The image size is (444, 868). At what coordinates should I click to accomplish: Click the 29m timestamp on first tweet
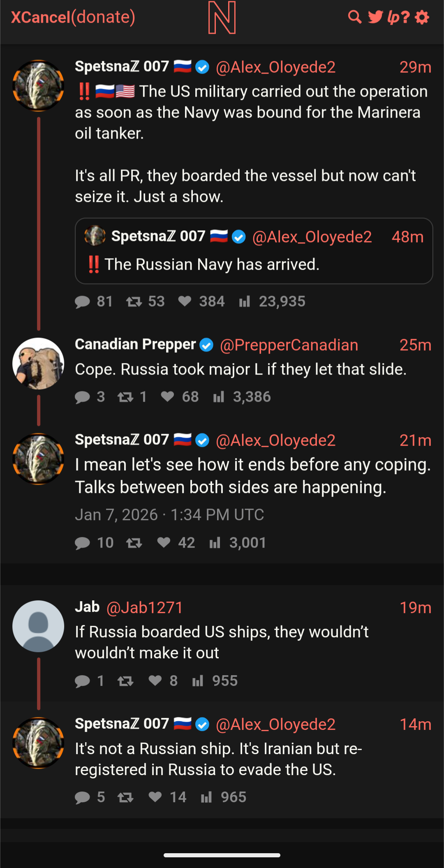pos(415,67)
